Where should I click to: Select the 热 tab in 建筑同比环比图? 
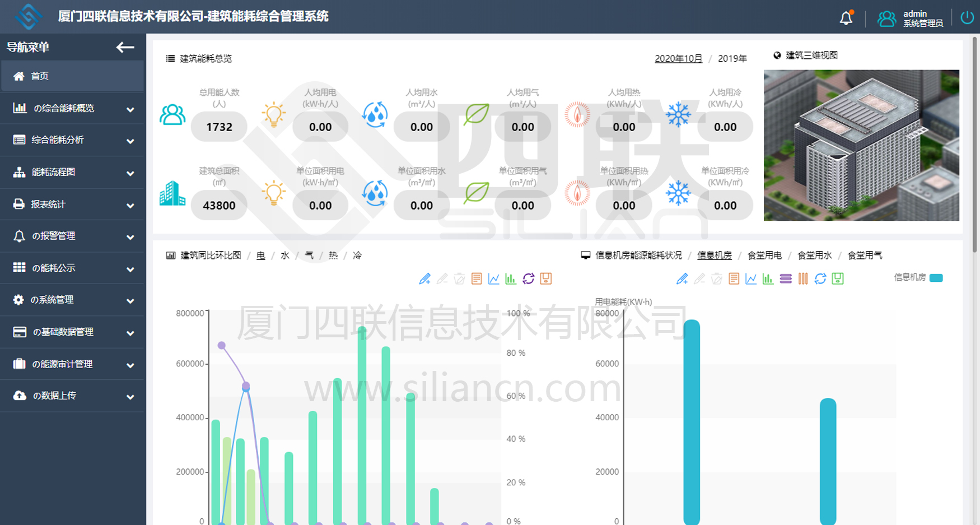click(333, 255)
